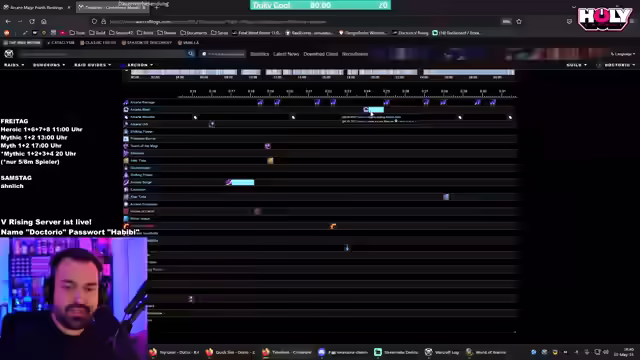Viewport: 640px width, 360px height.
Task: Click the Touch of the Magi row icon
Action: [126, 146]
